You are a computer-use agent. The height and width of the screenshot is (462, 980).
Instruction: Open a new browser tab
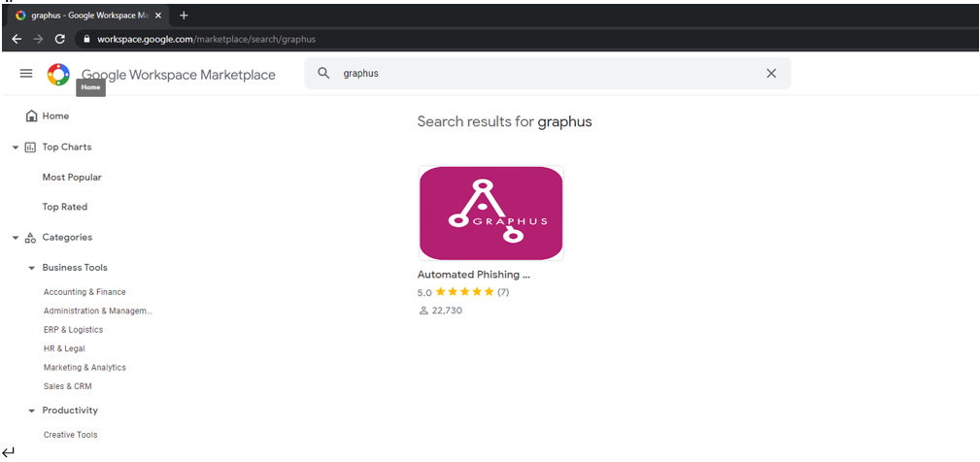point(184,16)
